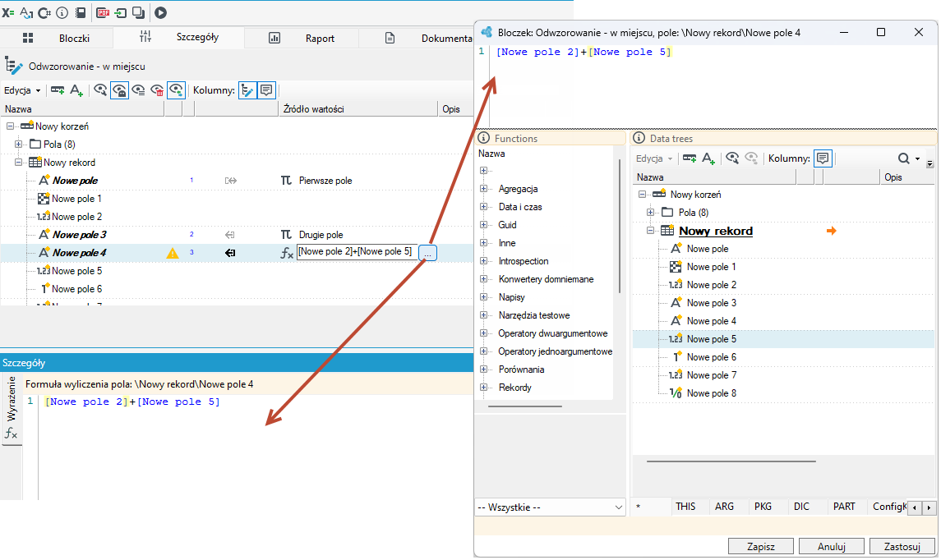Click add-record icon in the main mapping toolbar

coord(58,90)
